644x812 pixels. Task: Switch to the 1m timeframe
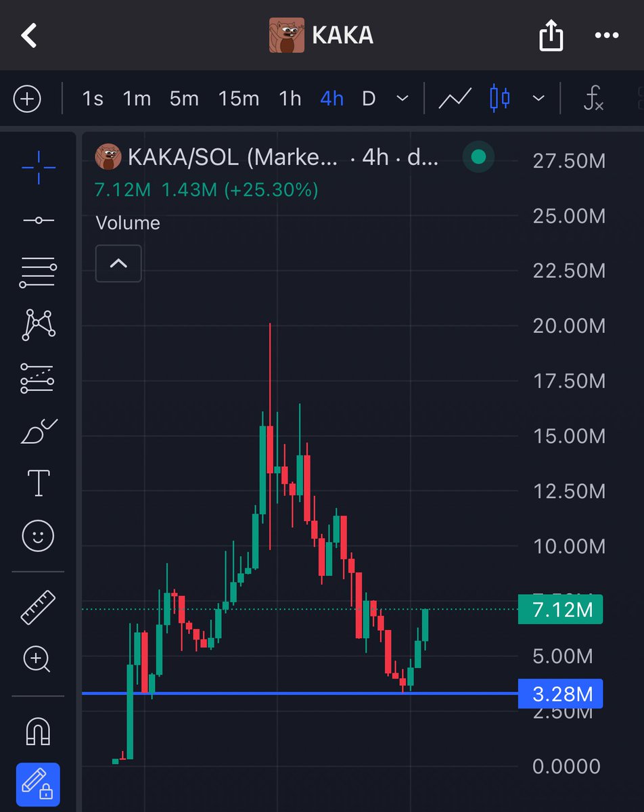click(136, 99)
